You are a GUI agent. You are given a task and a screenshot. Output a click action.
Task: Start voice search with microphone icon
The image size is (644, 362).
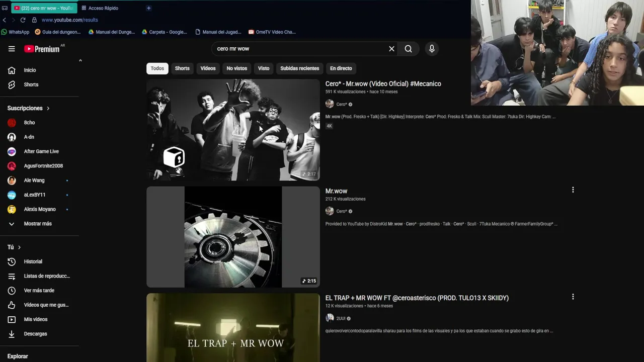tap(431, 49)
